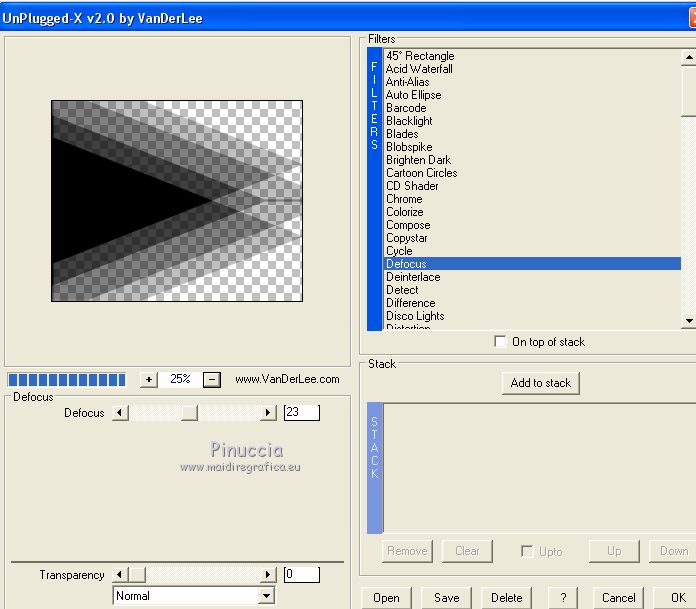This screenshot has height=609, width=696.
Task: Click the Defocus value field showing 23
Action: [302, 412]
